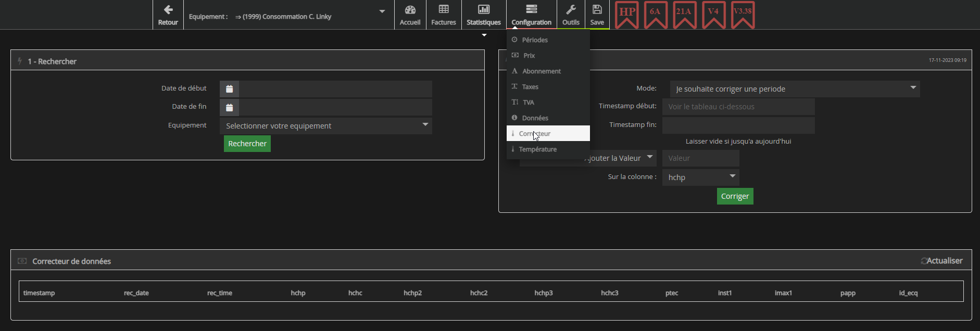Image resolution: width=980 pixels, height=331 pixels.
Task: Open calendar for Date de début
Action: 229,89
